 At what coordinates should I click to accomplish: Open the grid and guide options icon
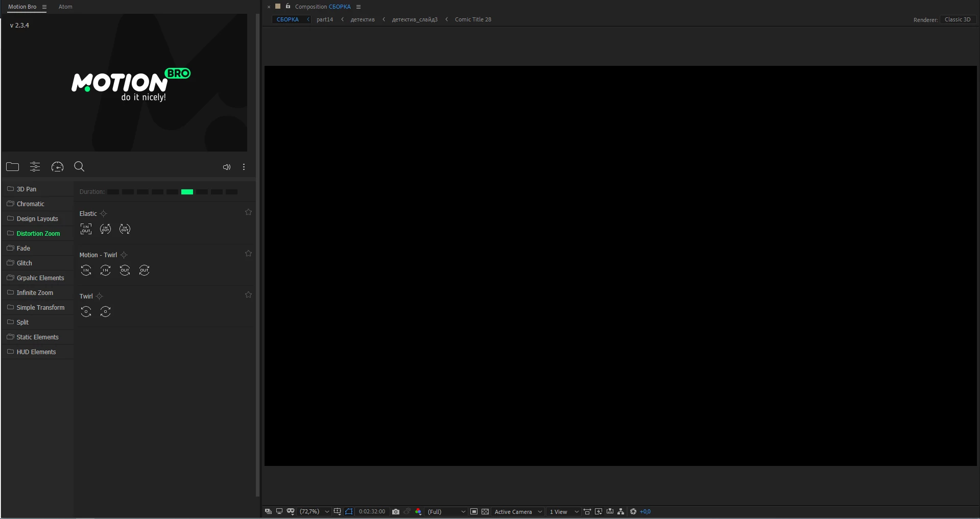pyautogui.click(x=337, y=511)
